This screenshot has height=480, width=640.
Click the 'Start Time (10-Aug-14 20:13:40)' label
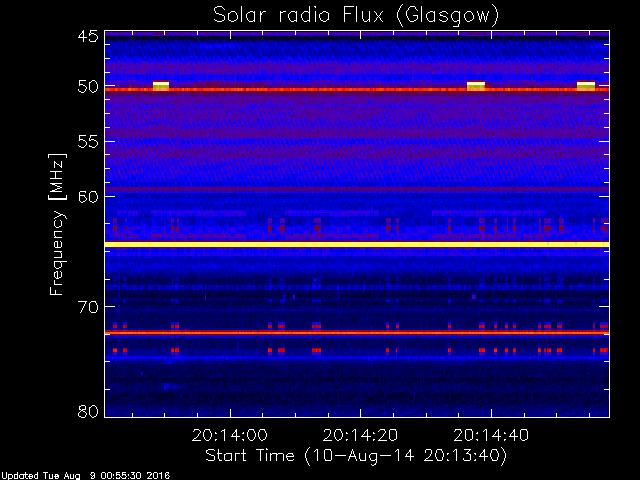tap(356, 456)
